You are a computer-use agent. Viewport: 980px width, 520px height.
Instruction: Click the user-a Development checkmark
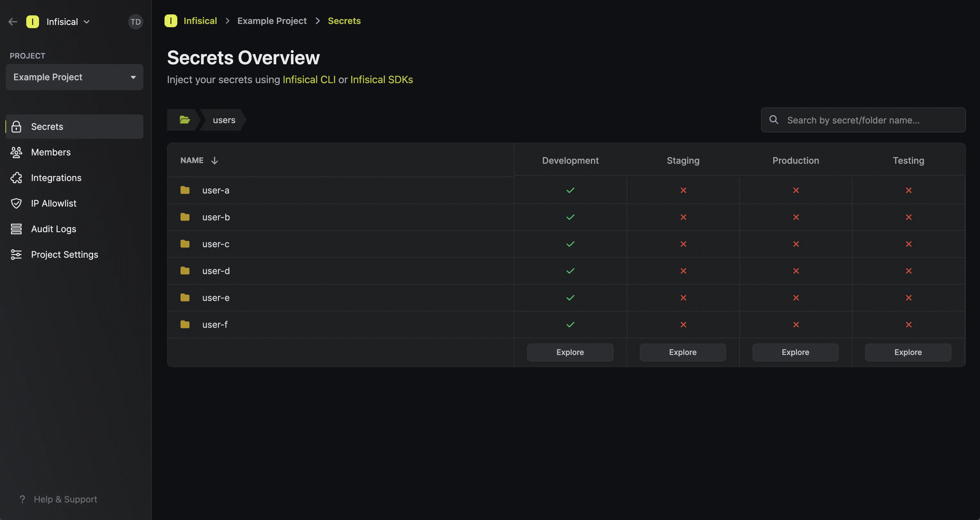pyautogui.click(x=570, y=190)
